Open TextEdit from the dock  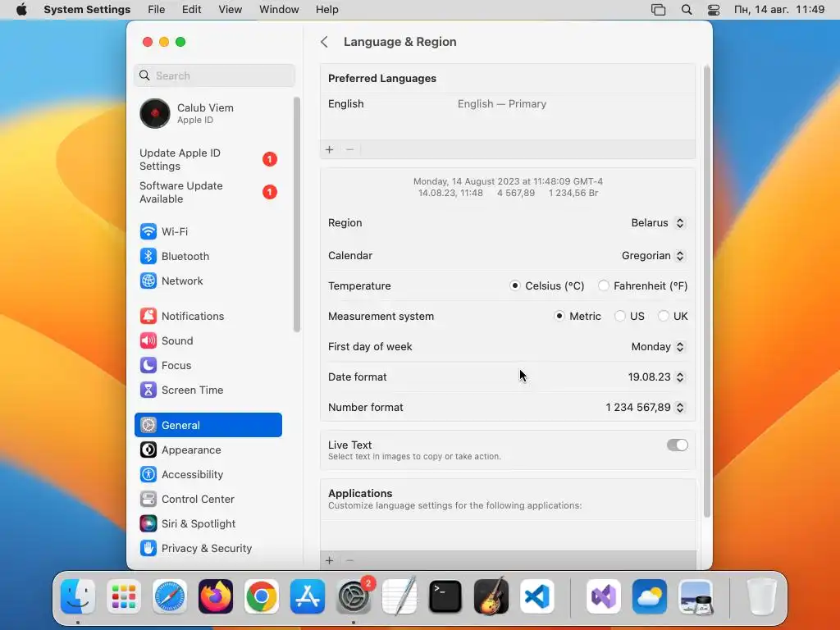click(x=399, y=596)
